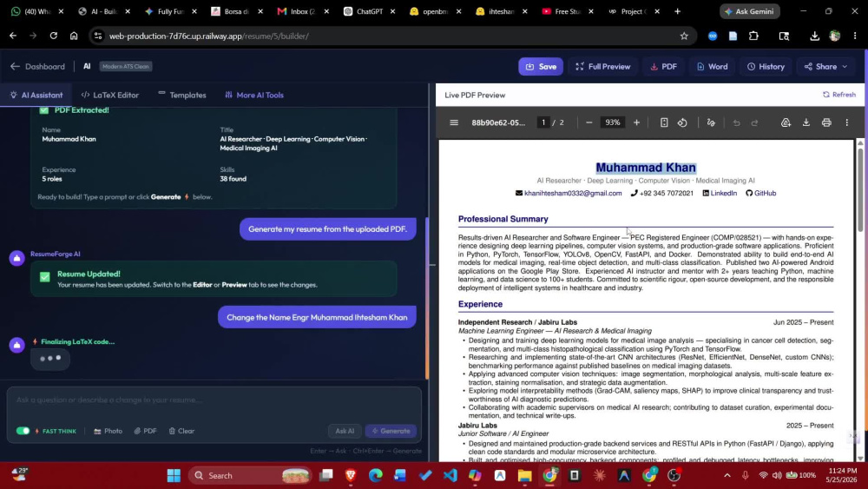Open PDF viewer more actions menu
The height and width of the screenshot is (489, 868).
(x=847, y=122)
